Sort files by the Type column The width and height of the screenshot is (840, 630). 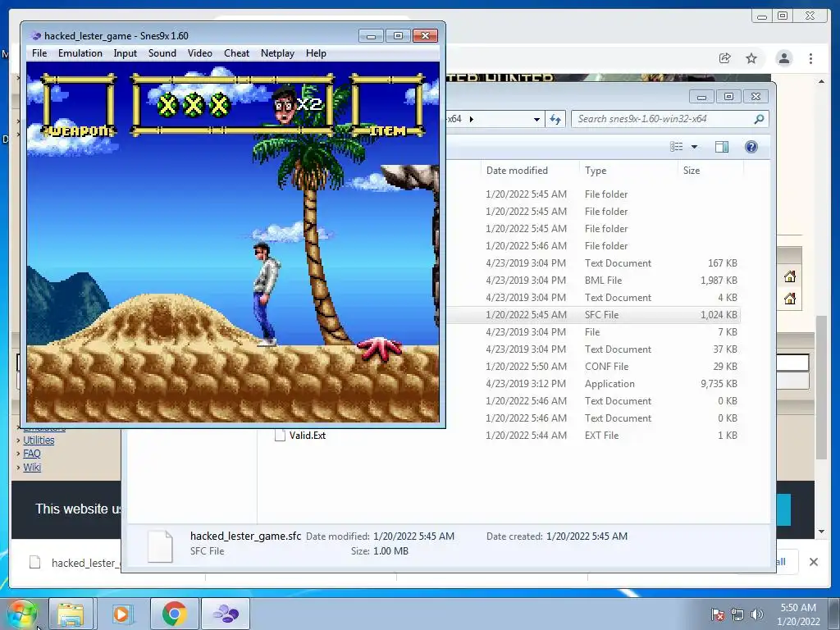(596, 171)
